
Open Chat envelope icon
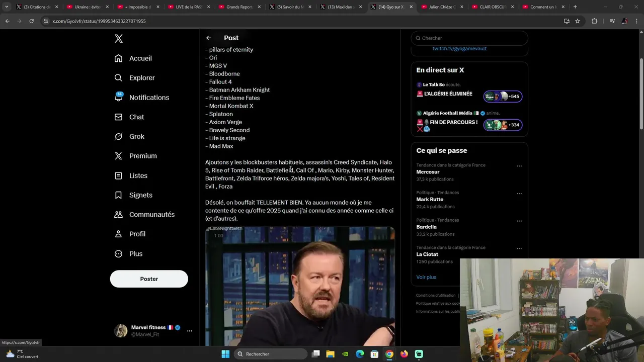[118, 117]
